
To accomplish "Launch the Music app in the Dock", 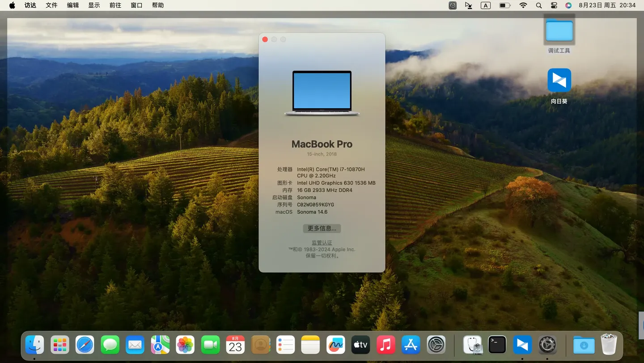I will (x=386, y=345).
